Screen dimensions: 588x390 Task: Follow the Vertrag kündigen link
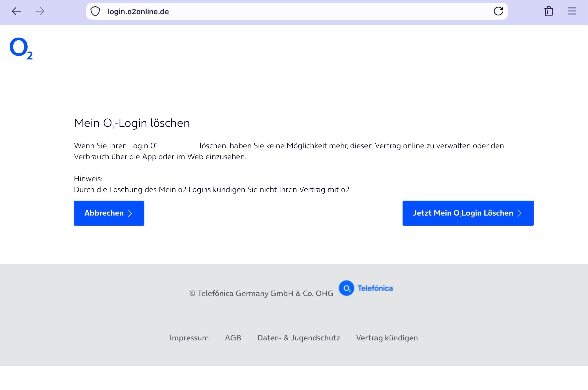pos(387,338)
